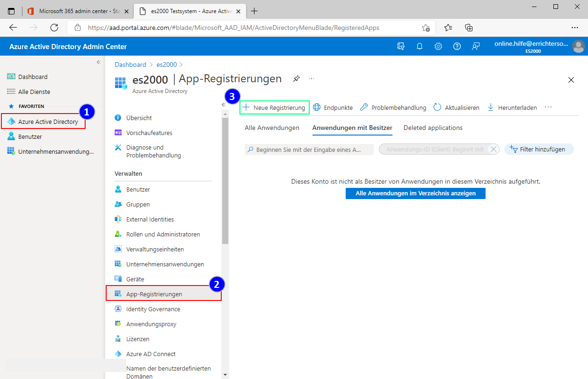The height and width of the screenshot is (379, 588).
Task: Open the browser tab actions menu
Action: point(11,11)
